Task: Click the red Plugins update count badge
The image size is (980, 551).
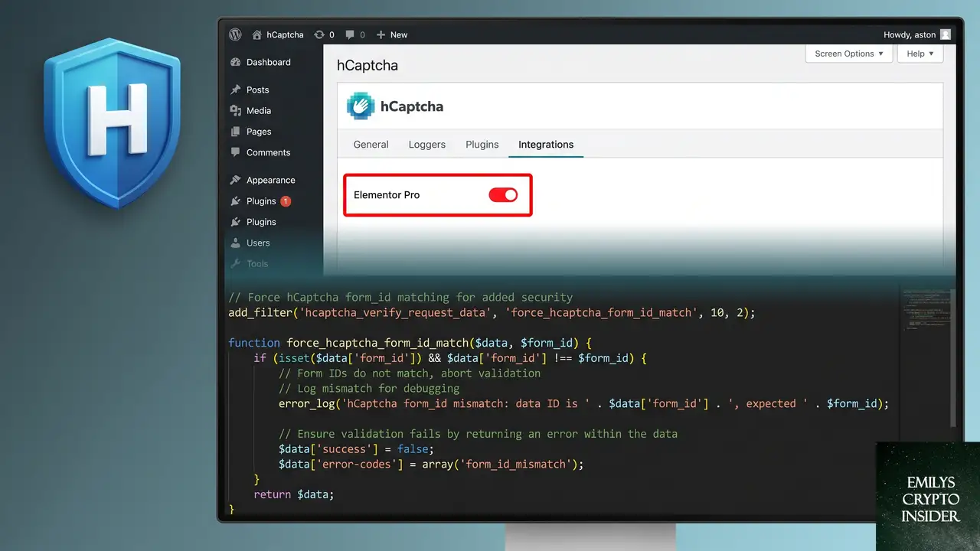Action: (286, 201)
